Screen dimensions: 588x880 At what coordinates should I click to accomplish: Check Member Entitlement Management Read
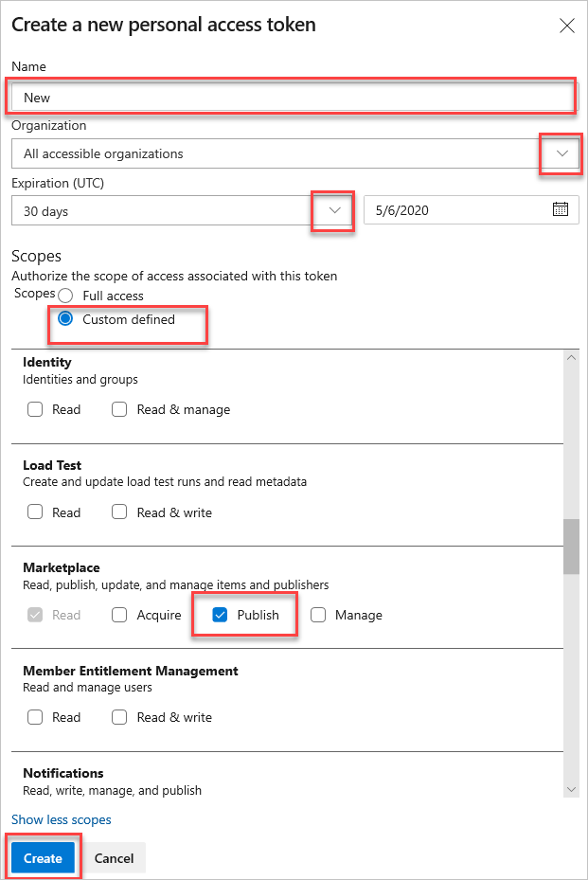click(x=35, y=717)
